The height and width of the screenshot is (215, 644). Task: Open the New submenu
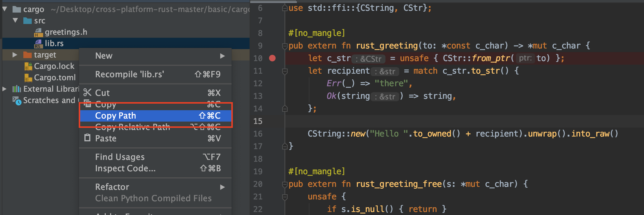[x=155, y=56]
